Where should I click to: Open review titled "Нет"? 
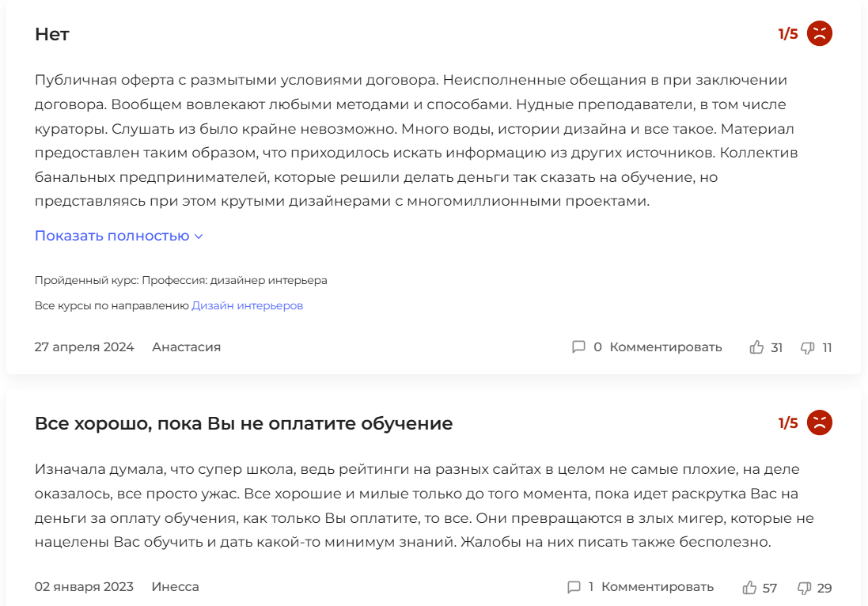coord(52,34)
